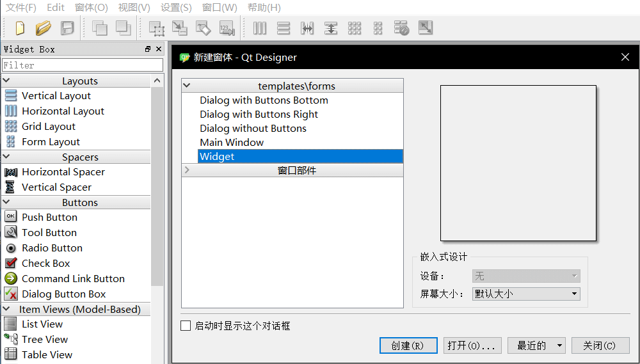Toggle 启动时显示这个对话框 checkbox
The width and height of the screenshot is (640, 364).
point(186,326)
